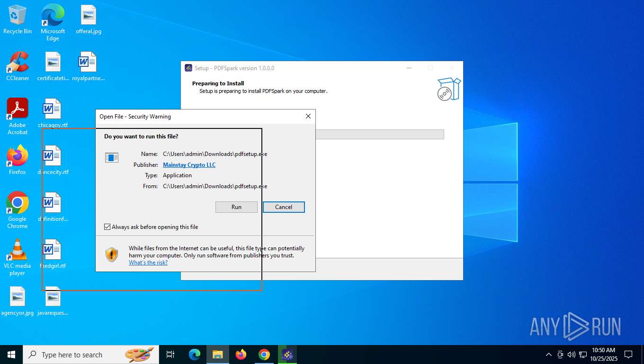Select the feedgirl.rtf desktop file
This screenshot has width=644, height=364.
coord(53,254)
